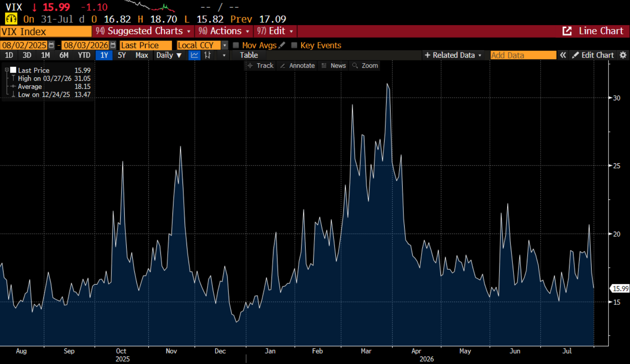Click the intraday sparkline thumbnail in the header
Viewport: 630px width, 364px height.
[x=149, y=6]
